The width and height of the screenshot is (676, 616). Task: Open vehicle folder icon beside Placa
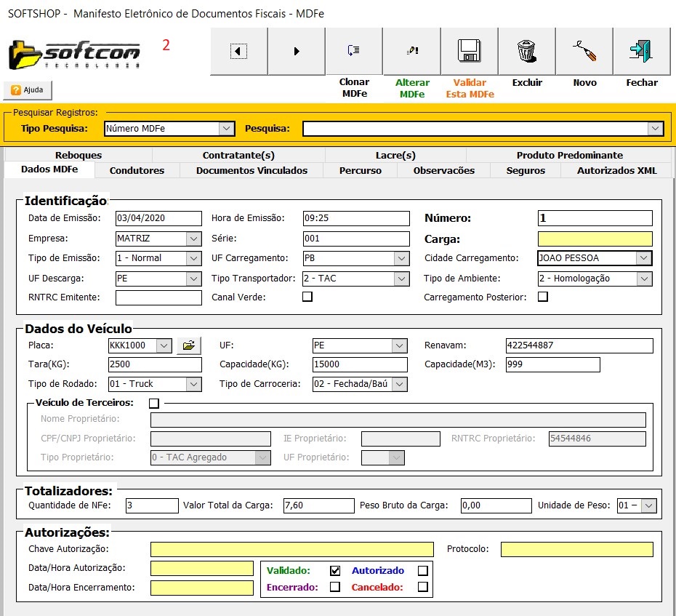pos(188,345)
